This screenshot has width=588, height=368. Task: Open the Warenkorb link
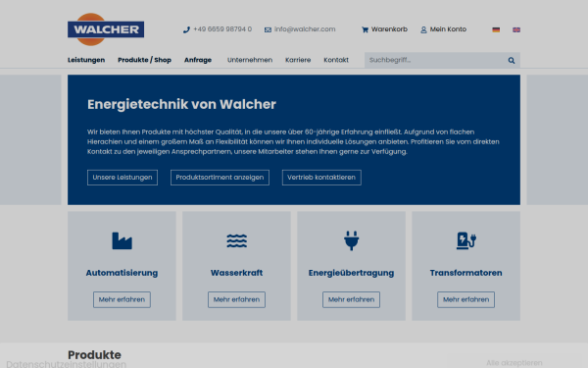pyautogui.click(x=389, y=29)
